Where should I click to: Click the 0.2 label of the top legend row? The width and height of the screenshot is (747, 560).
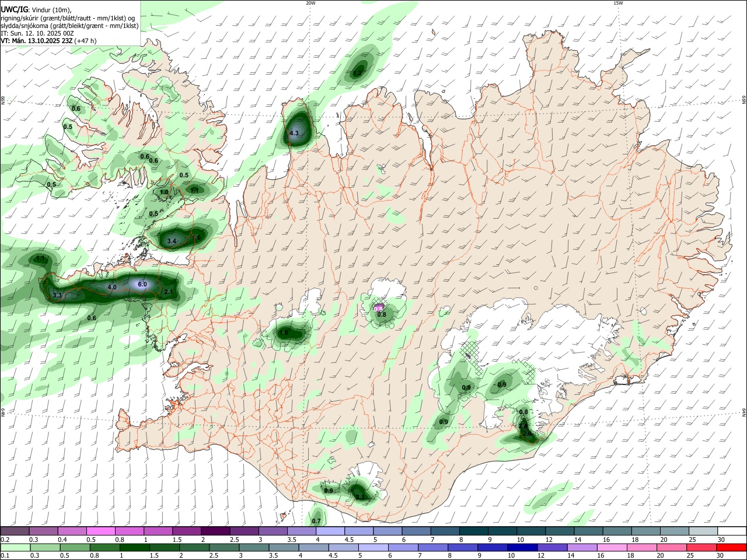tap(5, 540)
